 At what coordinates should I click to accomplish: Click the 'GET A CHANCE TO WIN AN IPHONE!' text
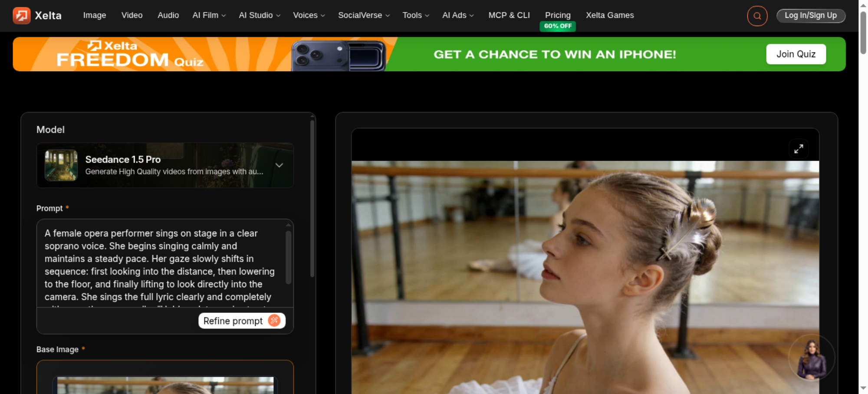click(x=555, y=55)
